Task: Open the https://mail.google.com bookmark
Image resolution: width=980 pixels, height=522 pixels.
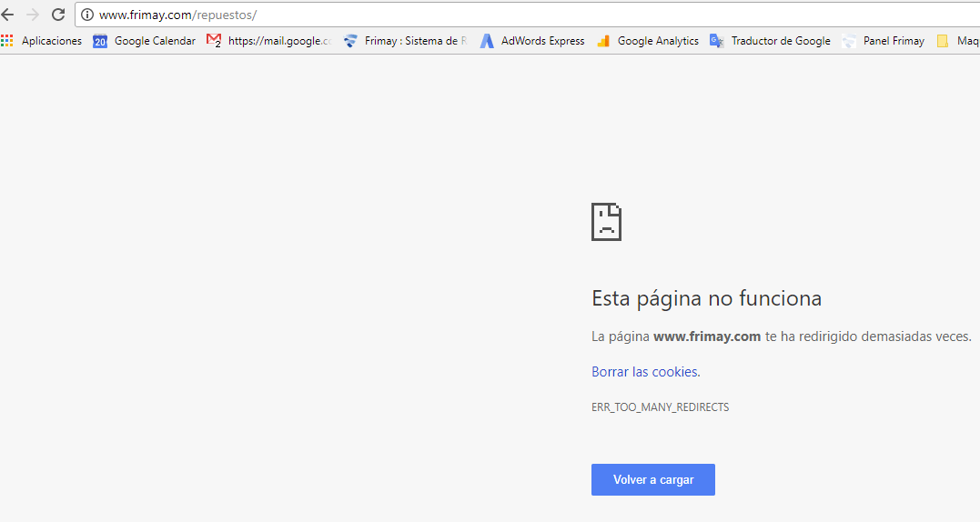Action: tap(280, 41)
